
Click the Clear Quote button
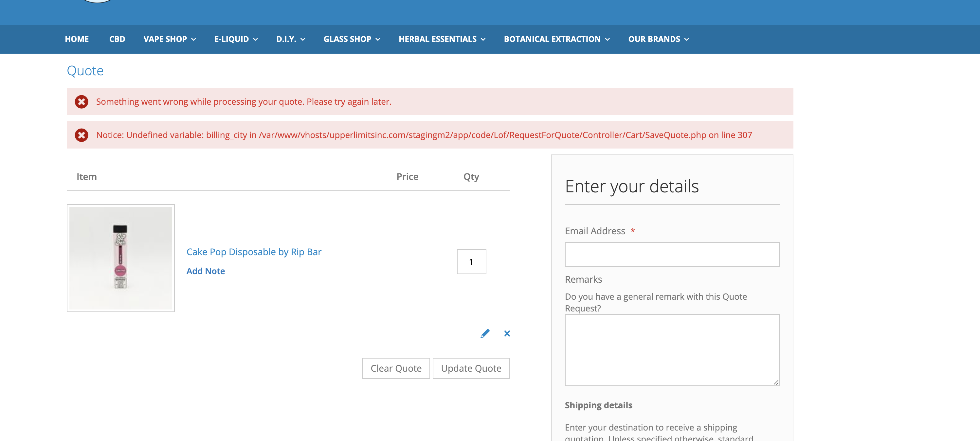(396, 368)
